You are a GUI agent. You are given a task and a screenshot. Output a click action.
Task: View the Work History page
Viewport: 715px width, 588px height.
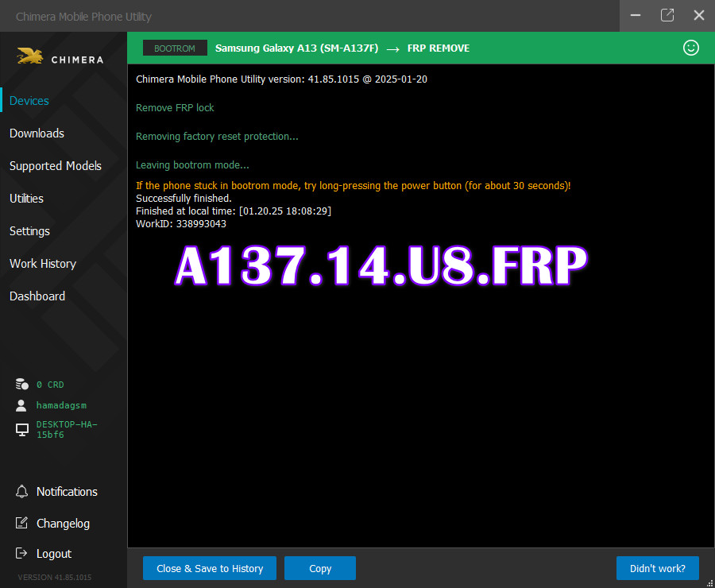pyautogui.click(x=43, y=264)
